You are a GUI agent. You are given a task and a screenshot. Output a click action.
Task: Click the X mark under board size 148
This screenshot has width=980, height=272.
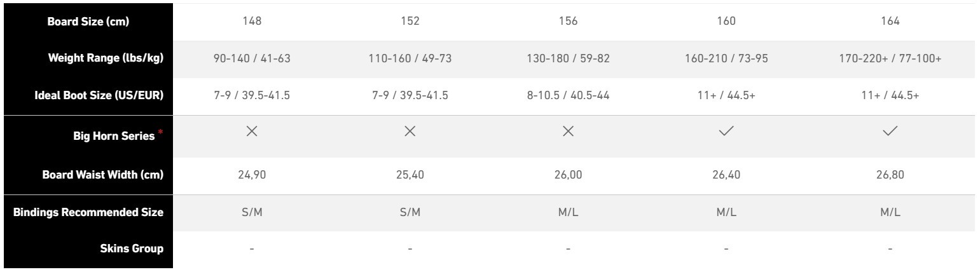click(252, 131)
